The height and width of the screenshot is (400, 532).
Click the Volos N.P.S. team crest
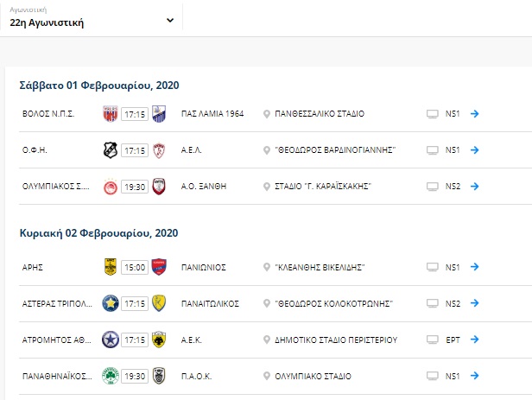click(110, 114)
